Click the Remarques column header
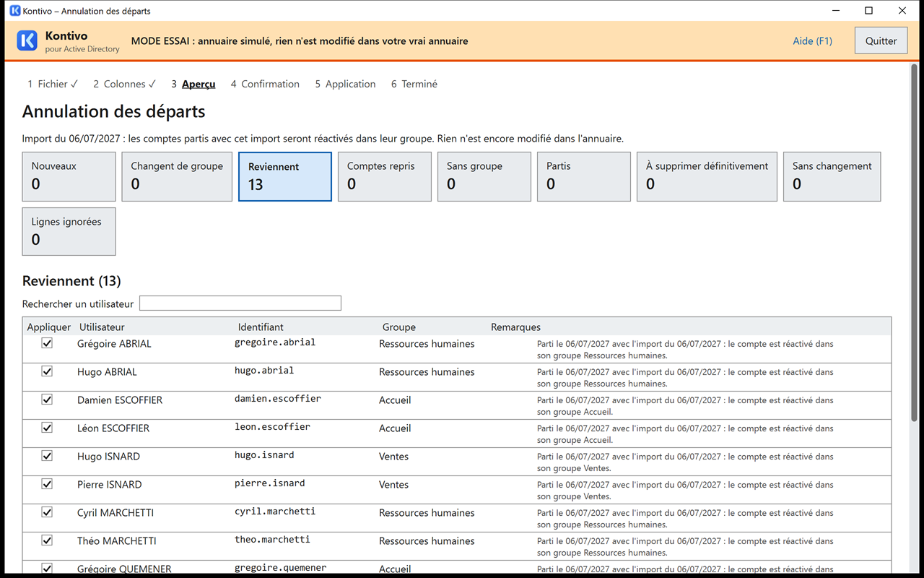 [x=515, y=327]
